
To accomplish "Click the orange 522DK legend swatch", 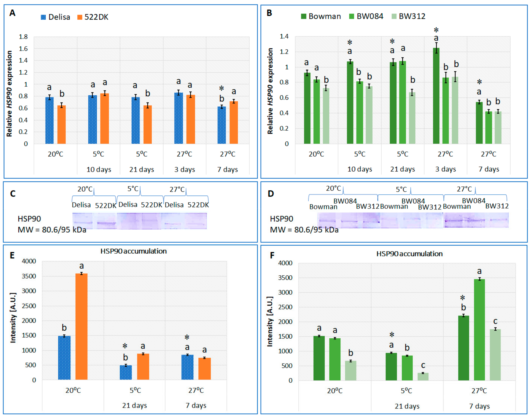I will point(80,17).
